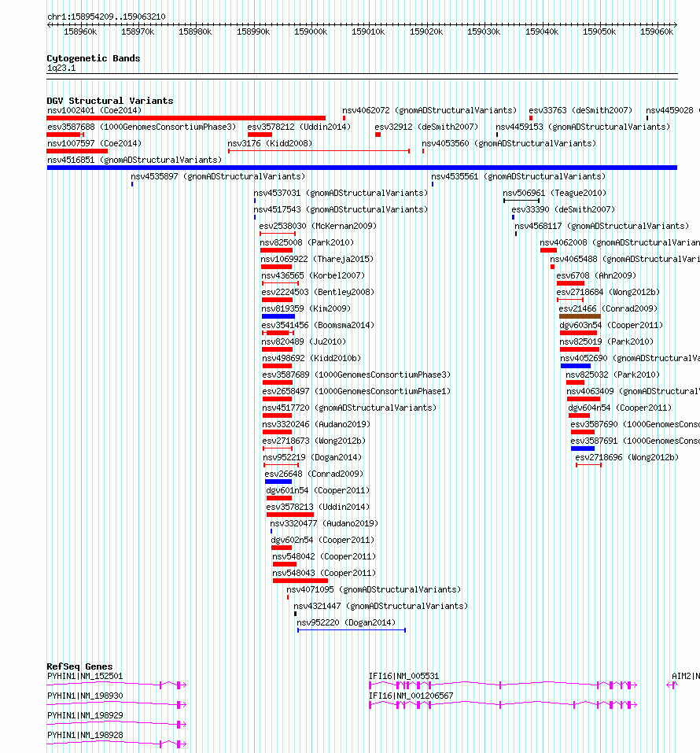Screen dimensions: 700x753
Task: Open nsv4517543 variant label
Action: [x=341, y=210]
